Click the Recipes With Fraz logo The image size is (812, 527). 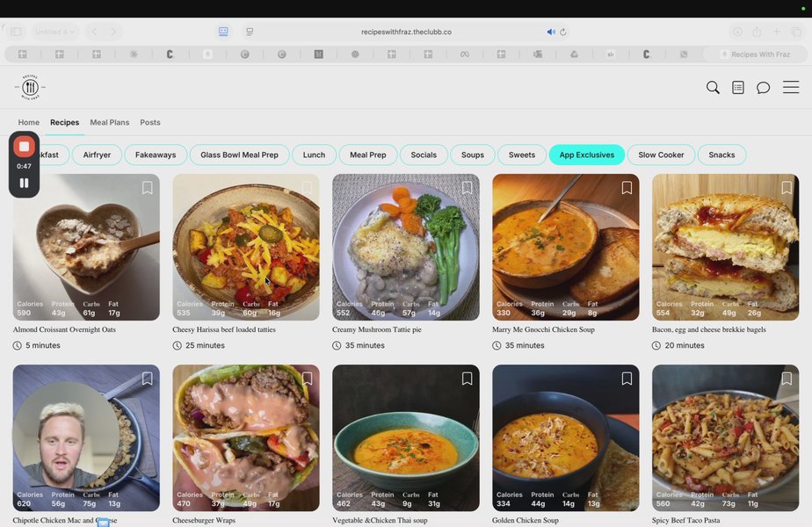pyautogui.click(x=30, y=87)
